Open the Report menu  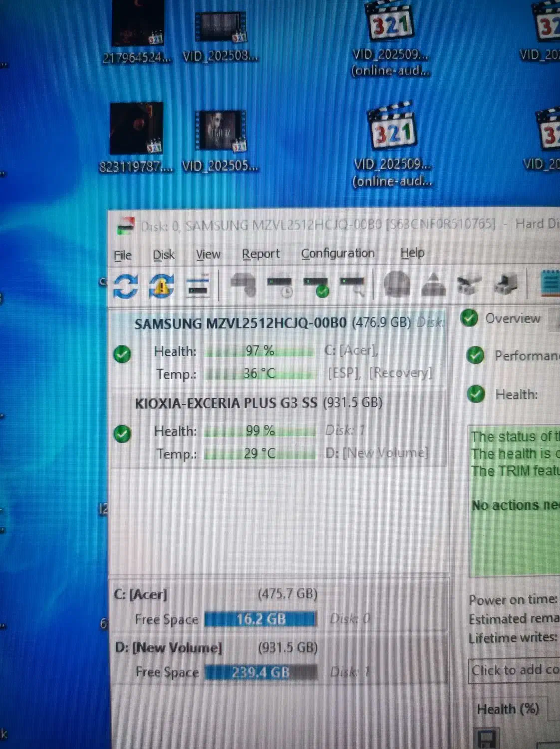coord(261,254)
